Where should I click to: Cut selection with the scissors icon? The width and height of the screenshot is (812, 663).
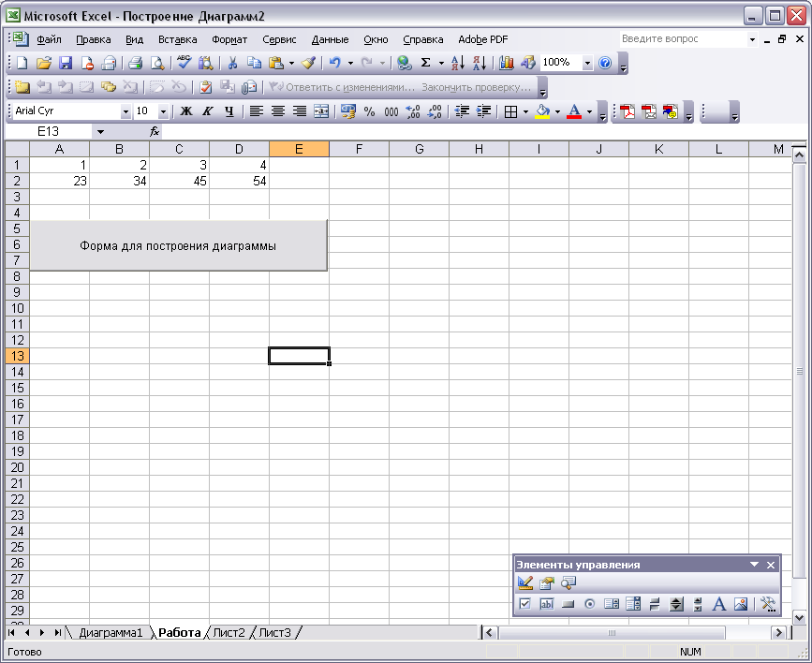(x=232, y=63)
